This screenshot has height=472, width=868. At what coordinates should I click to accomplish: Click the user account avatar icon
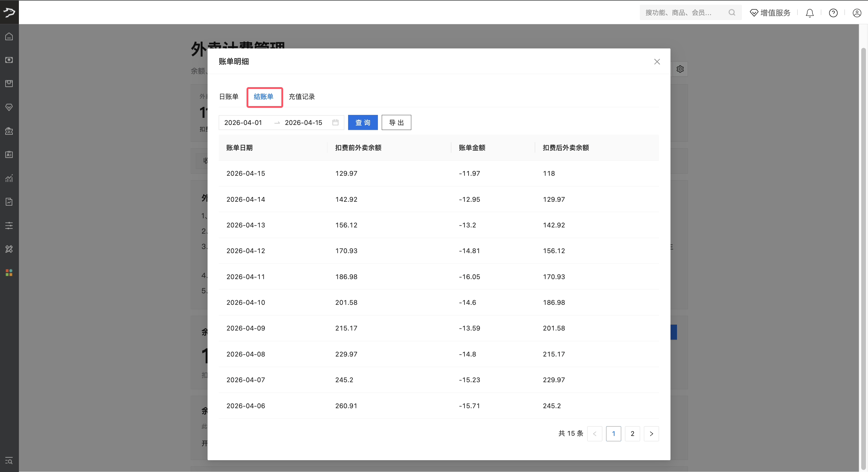pyautogui.click(x=856, y=13)
